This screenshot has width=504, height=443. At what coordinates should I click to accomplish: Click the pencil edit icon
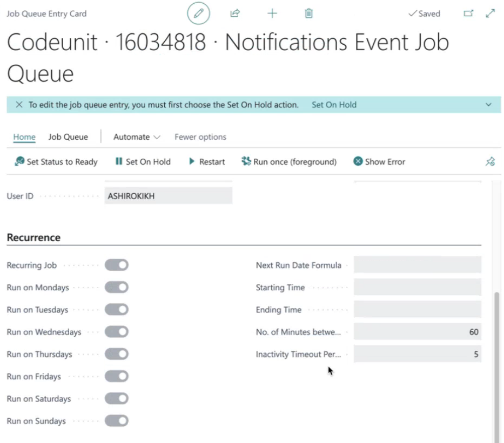[198, 13]
